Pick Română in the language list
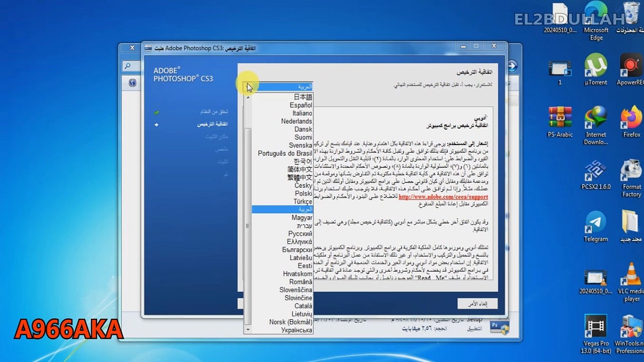The height and width of the screenshot is (362, 644). 301,282
